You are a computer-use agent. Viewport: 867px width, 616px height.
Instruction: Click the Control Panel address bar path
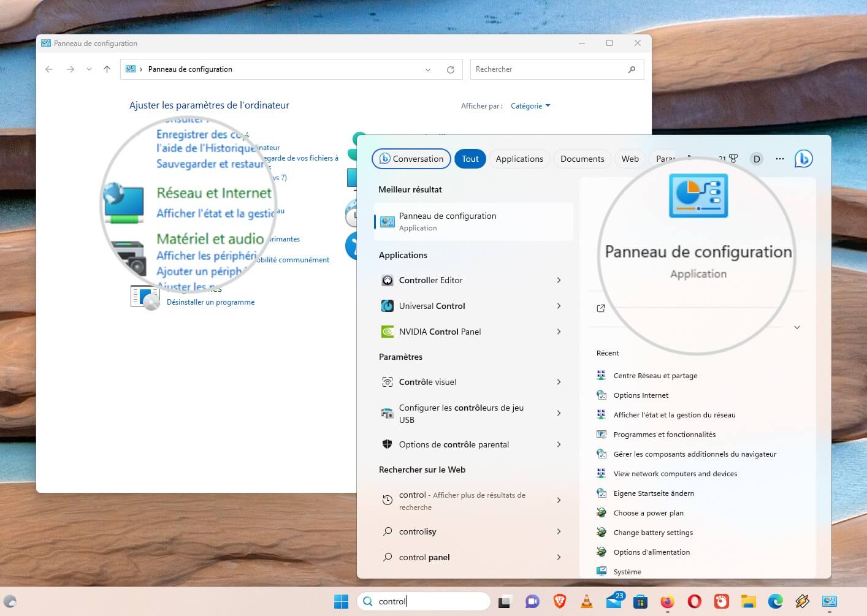(x=190, y=69)
